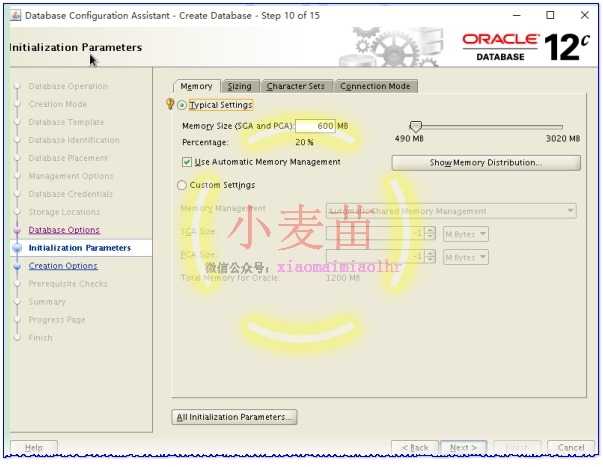This screenshot has width=603, height=467.
Task: Click Database Credentials step in sidebar
Action: click(70, 194)
